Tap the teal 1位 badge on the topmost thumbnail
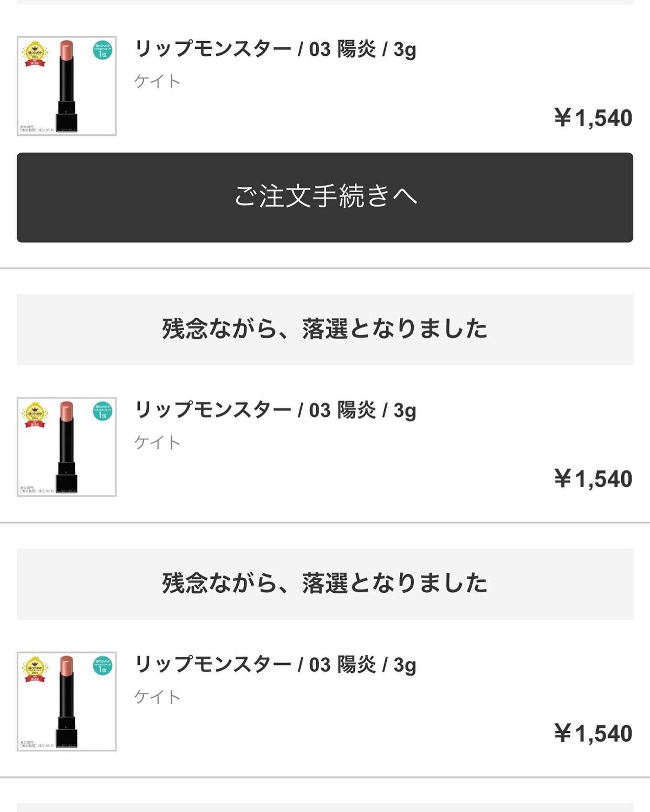Viewport: 650px width, 812px height. 102,50
